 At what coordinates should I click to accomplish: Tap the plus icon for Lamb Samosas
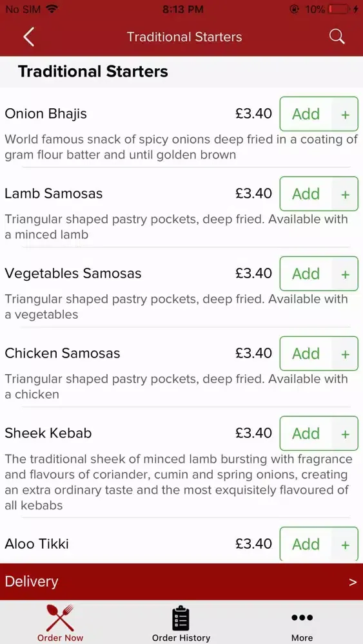pyautogui.click(x=346, y=194)
